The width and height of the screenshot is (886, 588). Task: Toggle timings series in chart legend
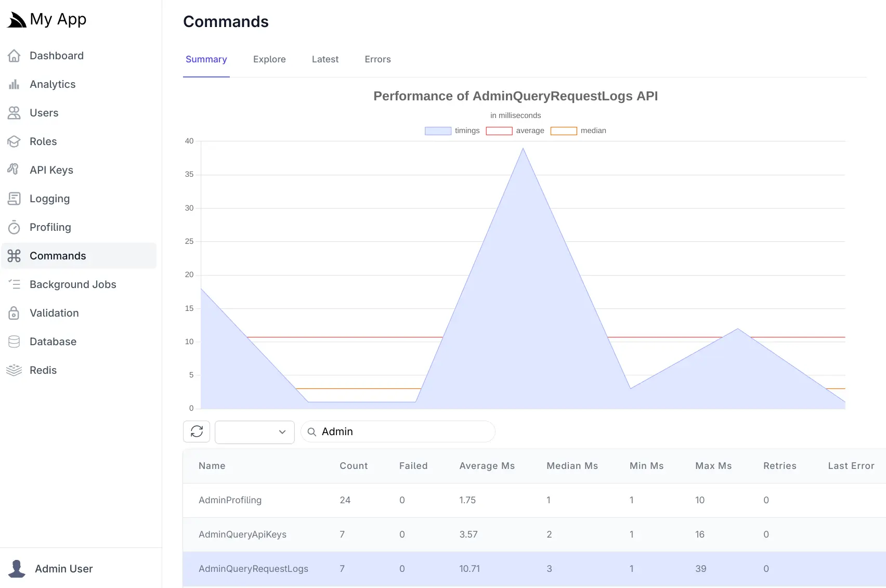[x=452, y=131]
